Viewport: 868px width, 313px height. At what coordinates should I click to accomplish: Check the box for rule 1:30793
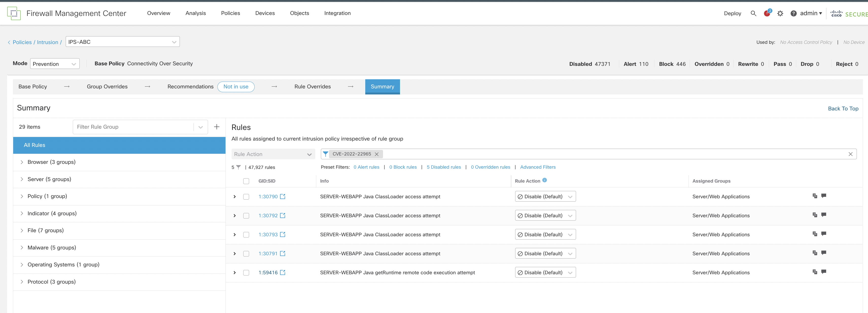pyautogui.click(x=246, y=234)
